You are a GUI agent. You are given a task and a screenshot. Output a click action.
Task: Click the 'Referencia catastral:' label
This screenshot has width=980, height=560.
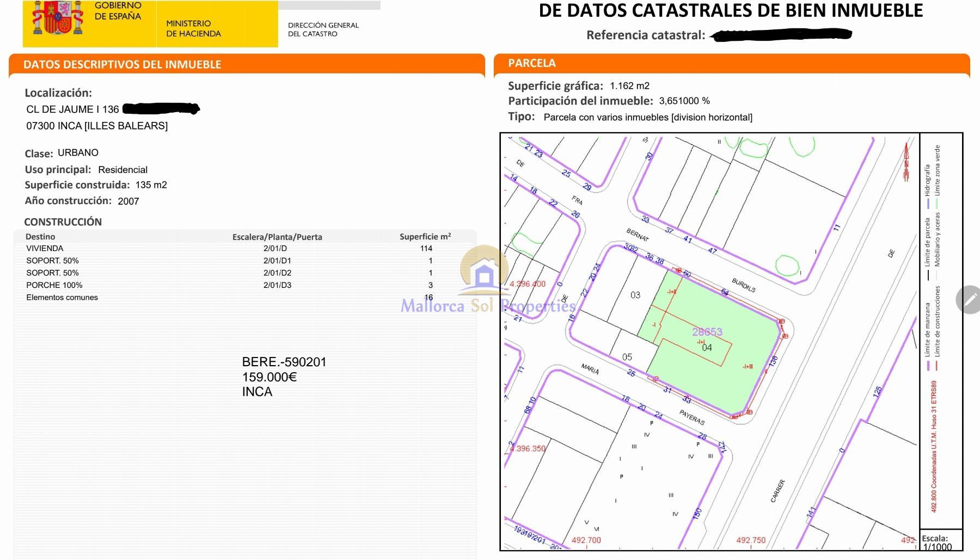[646, 35]
